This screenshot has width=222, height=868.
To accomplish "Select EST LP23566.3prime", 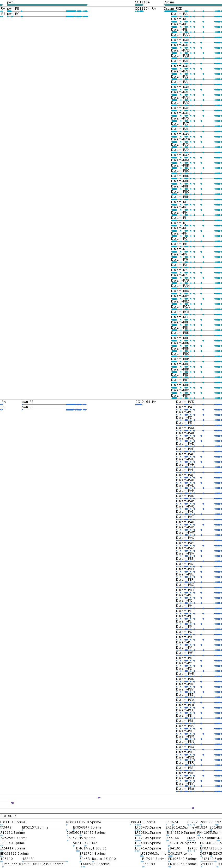I will 153,854.
